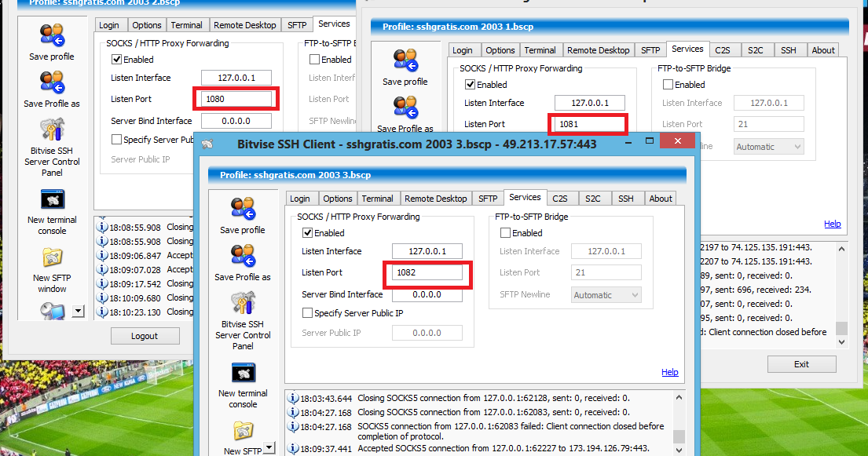Click Save Profile as icon in 2003 3.bscp window
The height and width of the screenshot is (456, 868).
pos(243,256)
